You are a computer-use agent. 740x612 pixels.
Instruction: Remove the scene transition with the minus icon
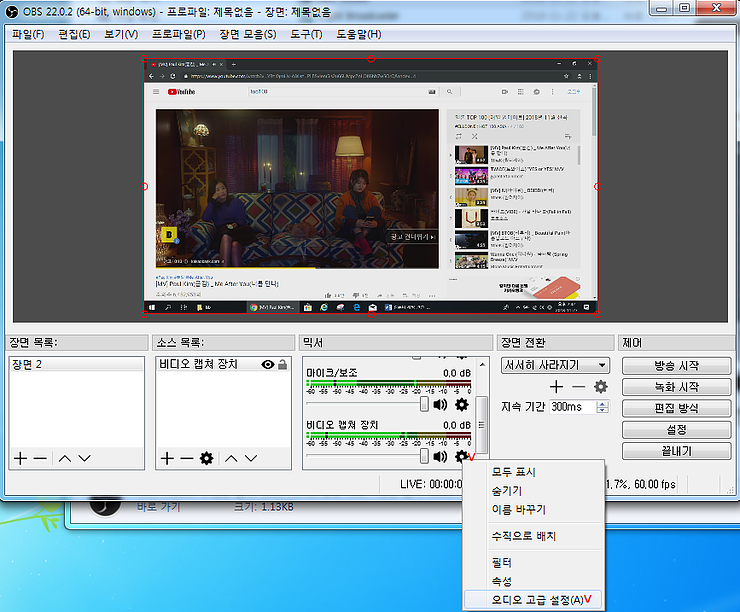pos(578,387)
